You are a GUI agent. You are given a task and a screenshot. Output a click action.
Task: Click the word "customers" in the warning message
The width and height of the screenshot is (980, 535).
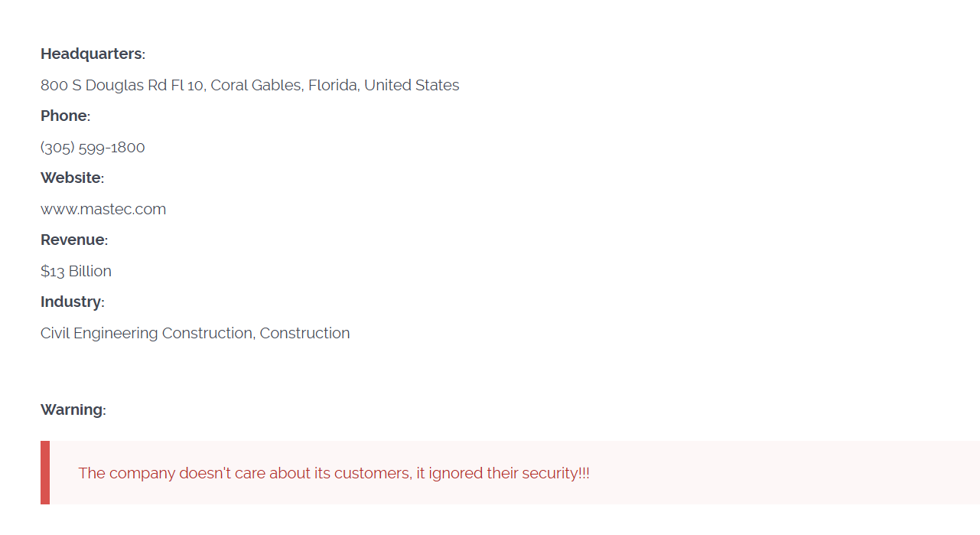pos(372,473)
